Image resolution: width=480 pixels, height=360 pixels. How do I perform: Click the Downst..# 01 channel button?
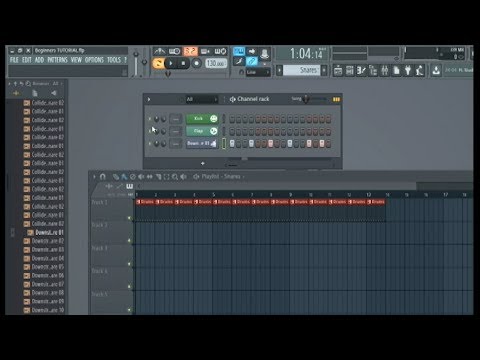click(x=202, y=143)
